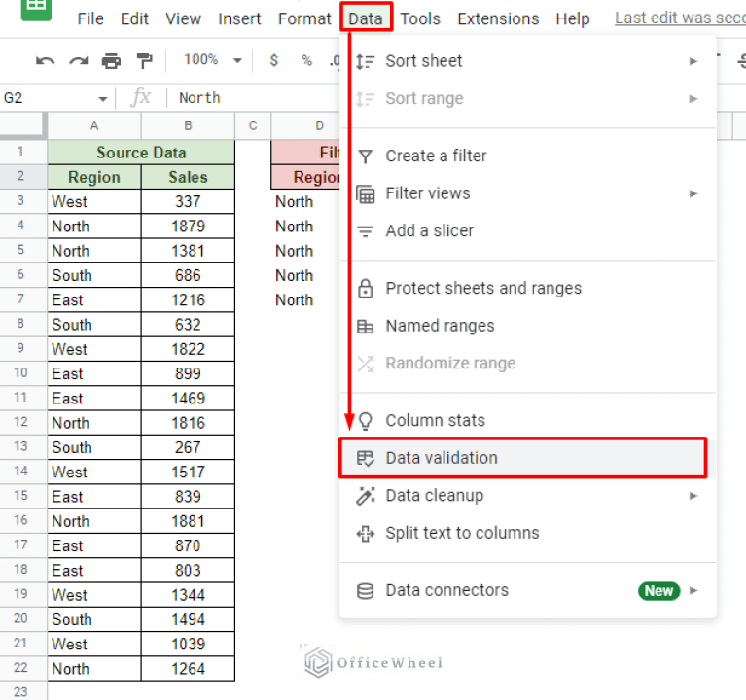
Task: Click the Data validation icon
Action: click(x=366, y=458)
